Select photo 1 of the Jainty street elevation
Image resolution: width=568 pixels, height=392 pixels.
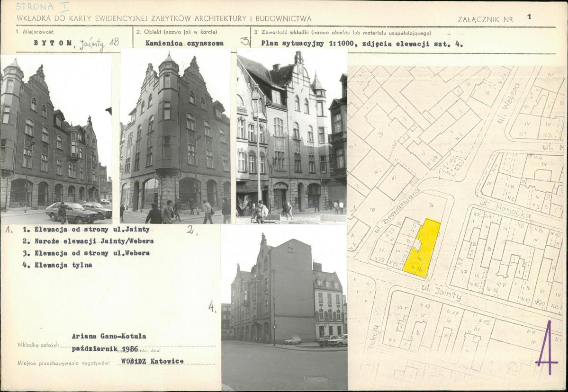point(56,139)
